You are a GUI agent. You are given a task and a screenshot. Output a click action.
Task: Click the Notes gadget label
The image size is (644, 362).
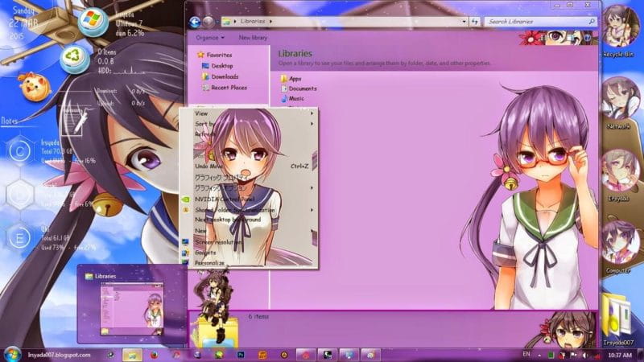[x=9, y=121]
